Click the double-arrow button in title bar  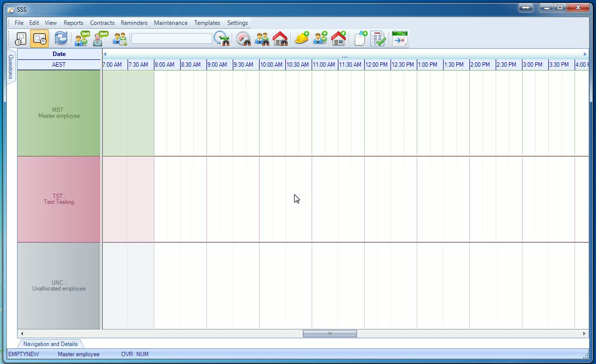pos(526,8)
